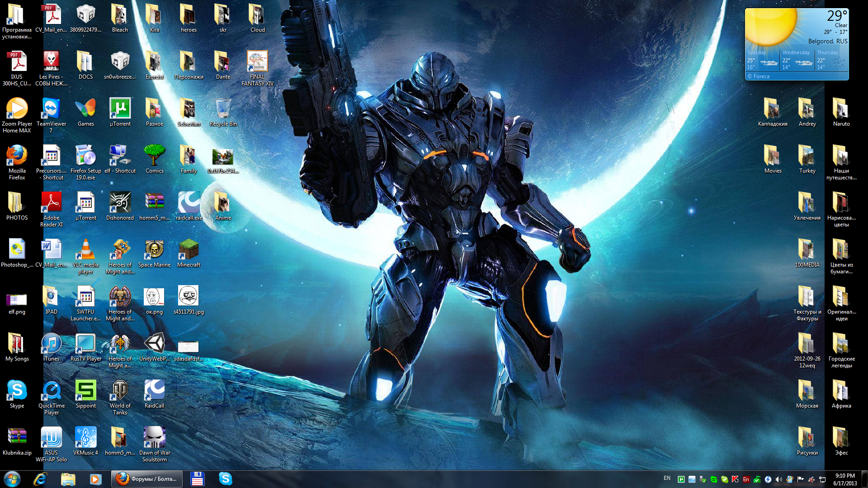Open the Comics tree icon
Image resolution: width=868 pixels, height=488 pixels.
pyautogui.click(x=154, y=155)
